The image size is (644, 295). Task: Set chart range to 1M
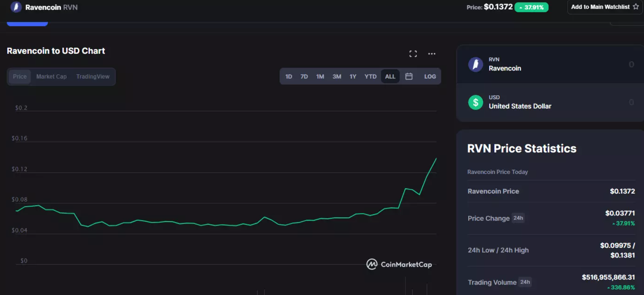(320, 76)
